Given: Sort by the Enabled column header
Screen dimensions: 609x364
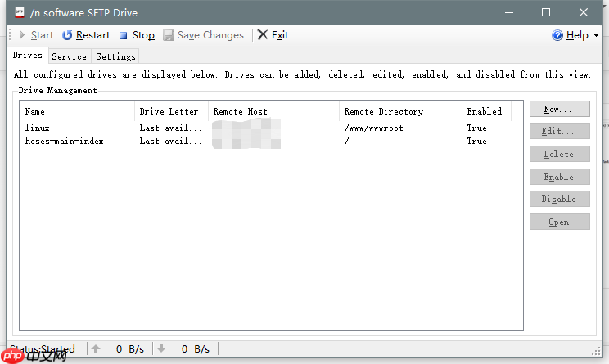Looking at the screenshot, I should [487, 111].
